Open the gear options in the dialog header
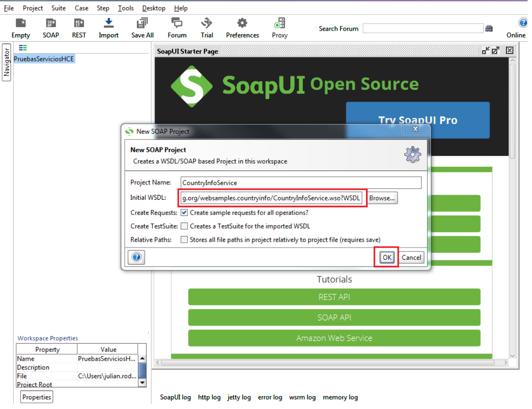Viewport: 532px width, 409px height. point(412,154)
